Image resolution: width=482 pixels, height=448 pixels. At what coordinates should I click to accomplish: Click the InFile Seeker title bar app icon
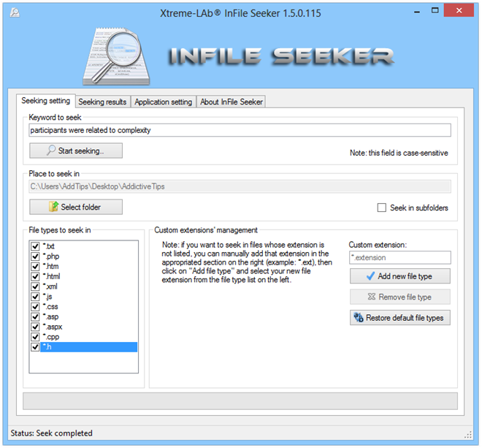(x=15, y=12)
